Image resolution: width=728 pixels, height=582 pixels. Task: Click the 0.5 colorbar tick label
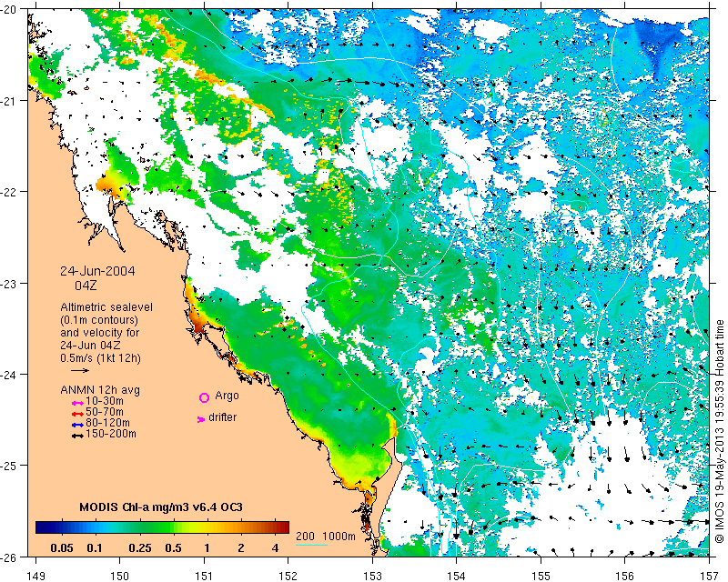point(173,547)
